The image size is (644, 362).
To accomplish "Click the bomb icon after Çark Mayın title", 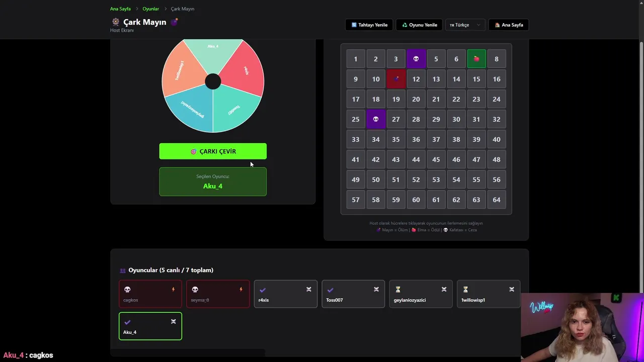I will coord(175,22).
